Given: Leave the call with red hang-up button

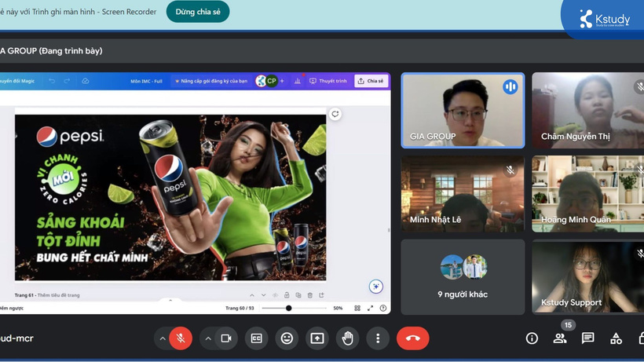Looking at the screenshot, I should pyautogui.click(x=413, y=338).
